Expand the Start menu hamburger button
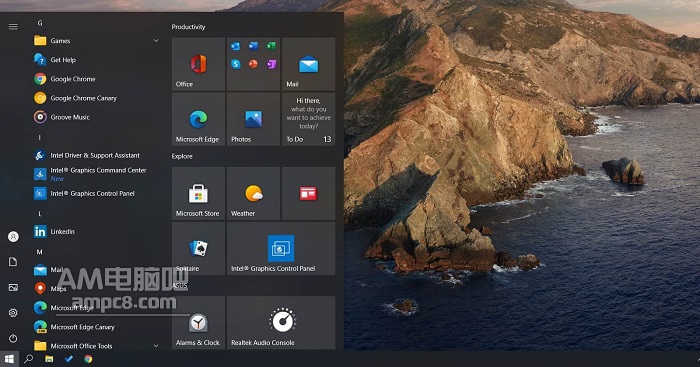 click(x=13, y=27)
